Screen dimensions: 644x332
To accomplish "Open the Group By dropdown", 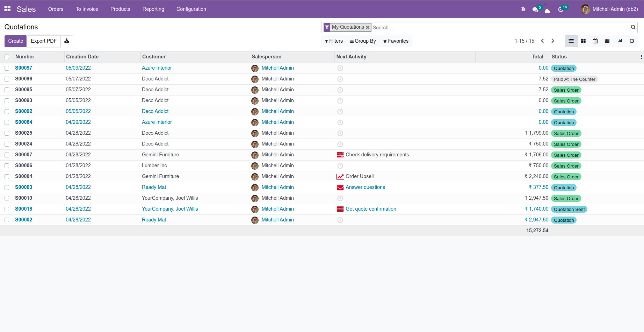I will click(363, 41).
